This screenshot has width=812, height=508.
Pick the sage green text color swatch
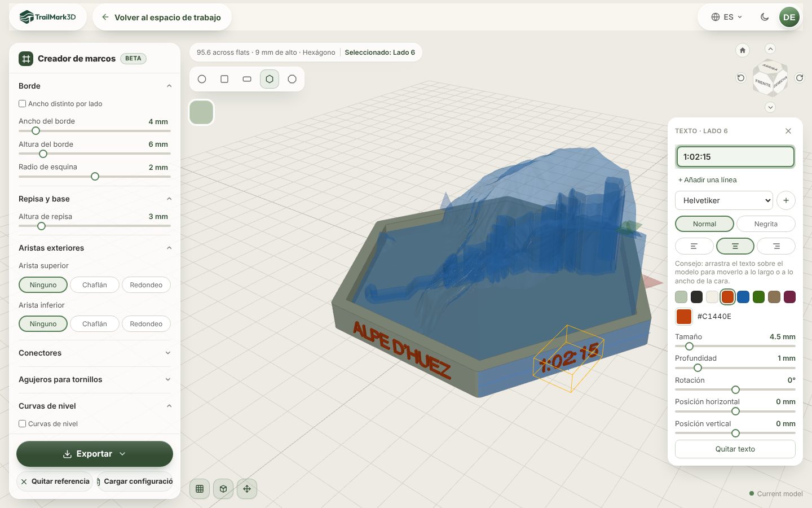(x=681, y=297)
